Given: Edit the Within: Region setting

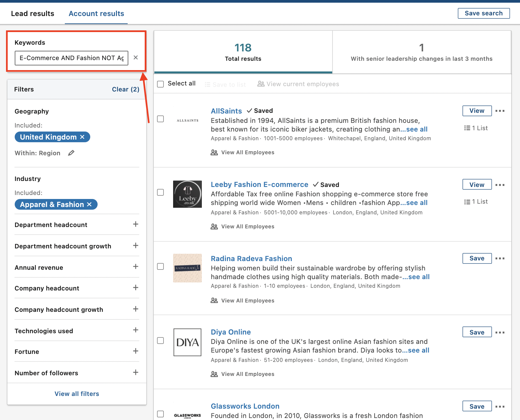Looking at the screenshot, I should [71, 153].
